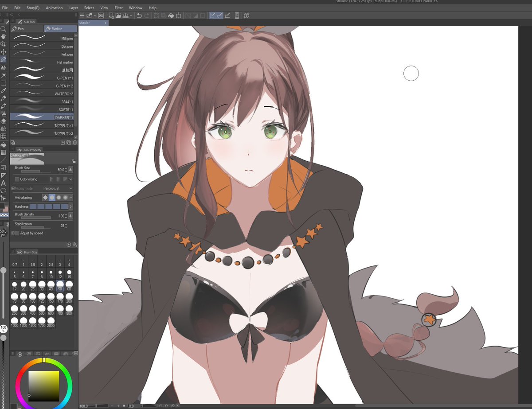Select the Text tool

[3, 183]
